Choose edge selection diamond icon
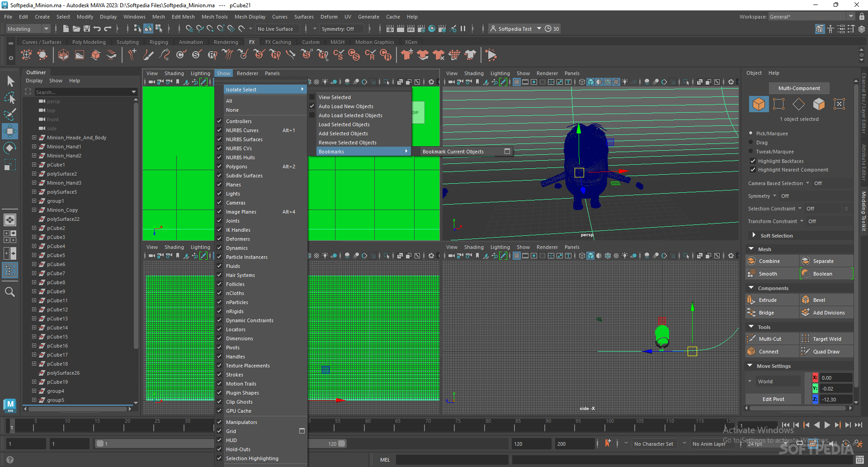Screen dimensions: 868x467 point(799,104)
